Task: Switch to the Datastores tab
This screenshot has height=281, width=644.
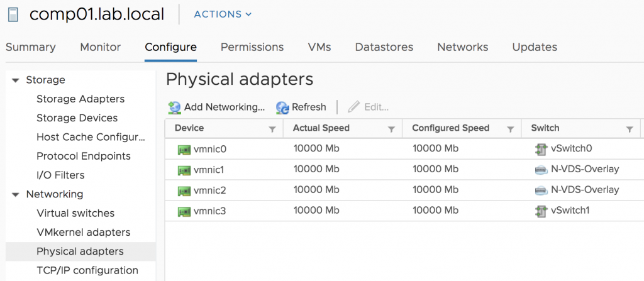Action: (384, 47)
